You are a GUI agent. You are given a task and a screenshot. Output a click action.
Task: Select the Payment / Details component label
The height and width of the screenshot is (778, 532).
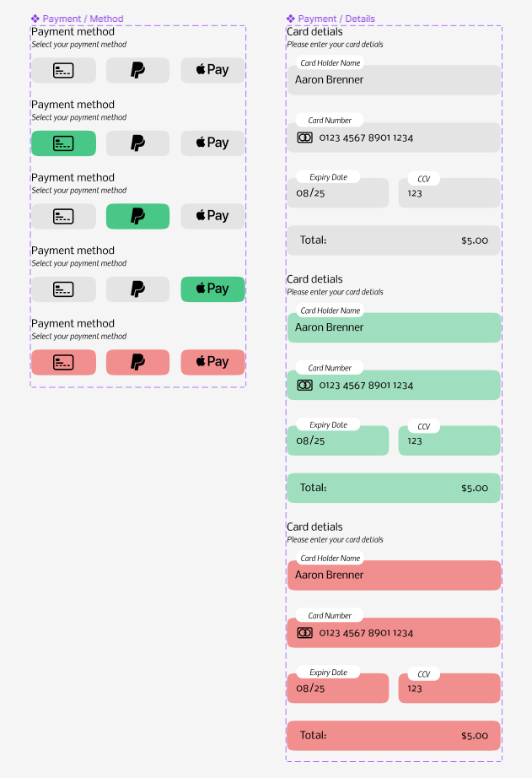tap(330, 19)
